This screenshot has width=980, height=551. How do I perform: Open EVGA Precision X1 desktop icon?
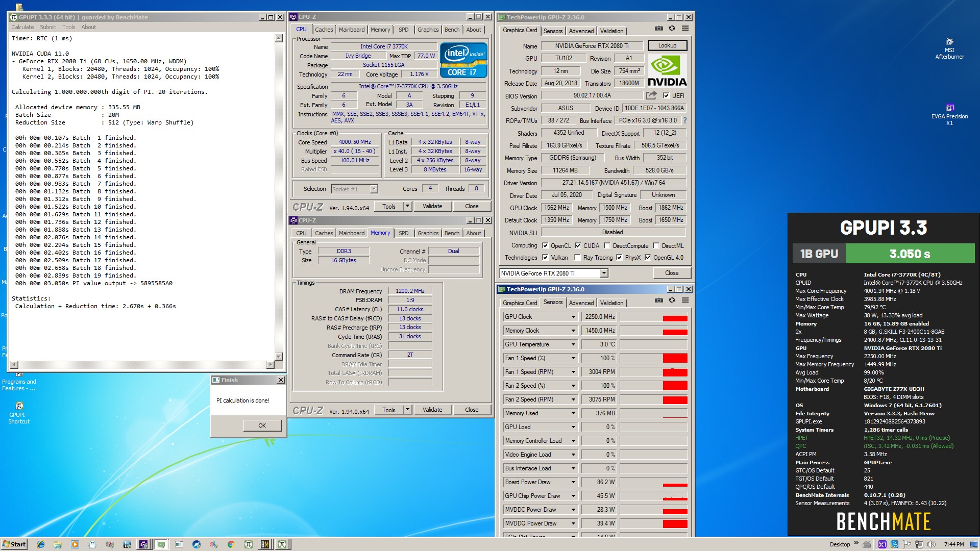click(949, 115)
